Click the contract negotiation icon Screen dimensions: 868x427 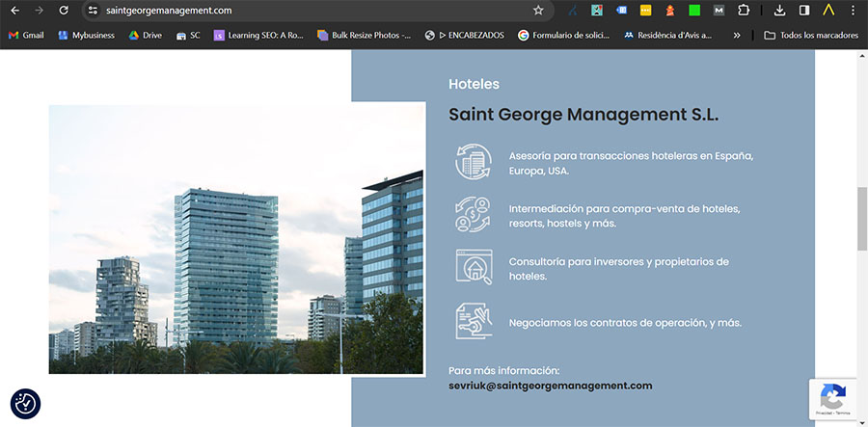[x=474, y=321]
